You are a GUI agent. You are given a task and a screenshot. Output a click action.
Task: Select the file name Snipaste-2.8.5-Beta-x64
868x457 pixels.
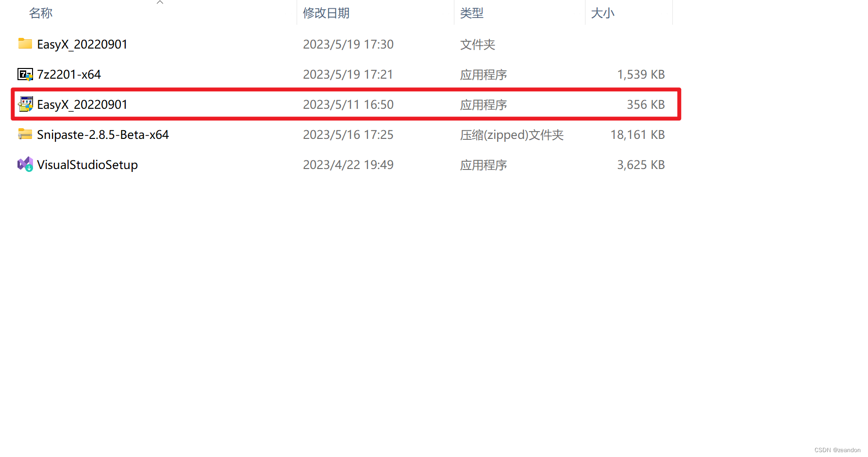pyautogui.click(x=103, y=135)
